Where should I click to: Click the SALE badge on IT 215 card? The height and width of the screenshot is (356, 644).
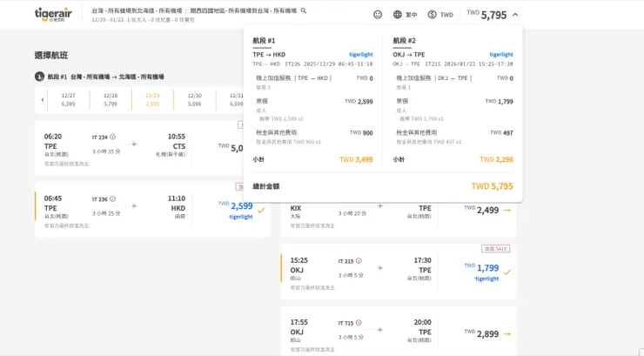[x=496, y=249]
